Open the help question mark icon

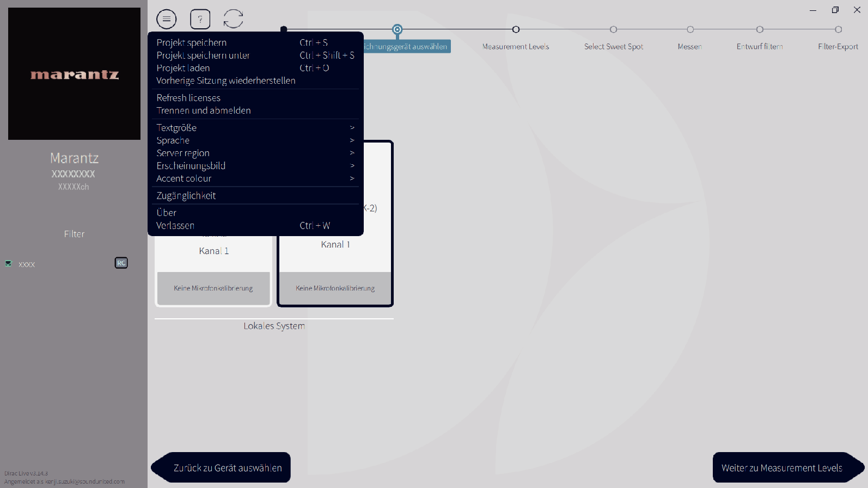coord(200,19)
